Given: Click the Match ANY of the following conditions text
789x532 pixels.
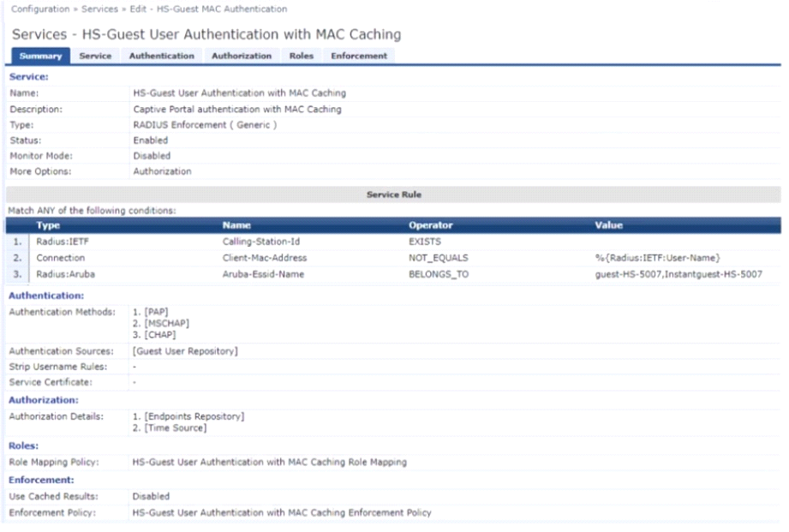Looking at the screenshot, I should point(92,211).
